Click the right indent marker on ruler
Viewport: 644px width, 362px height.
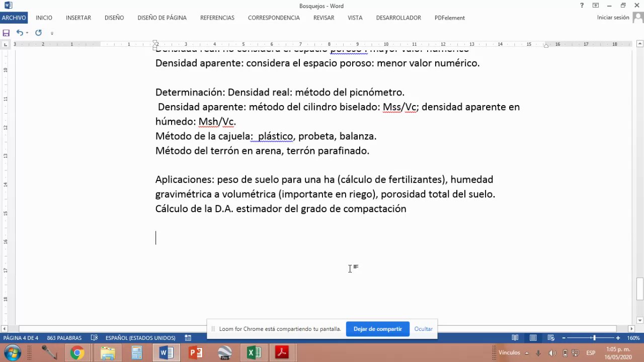546,45
